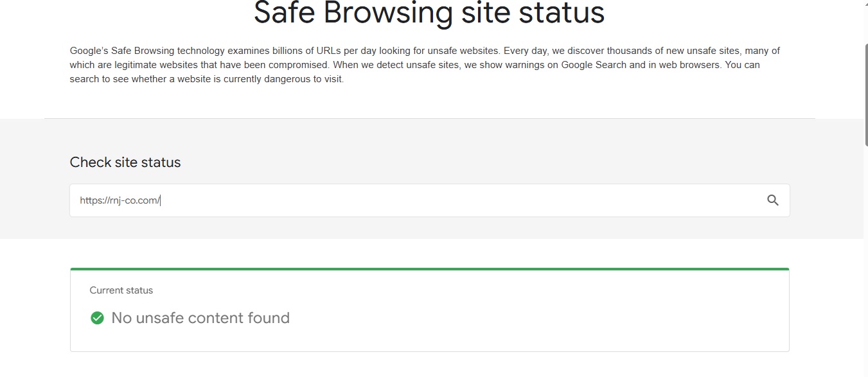The height and width of the screenshot is (377, 868).
Task: Focus the site URL input field
Action: [x=429, y=200]
